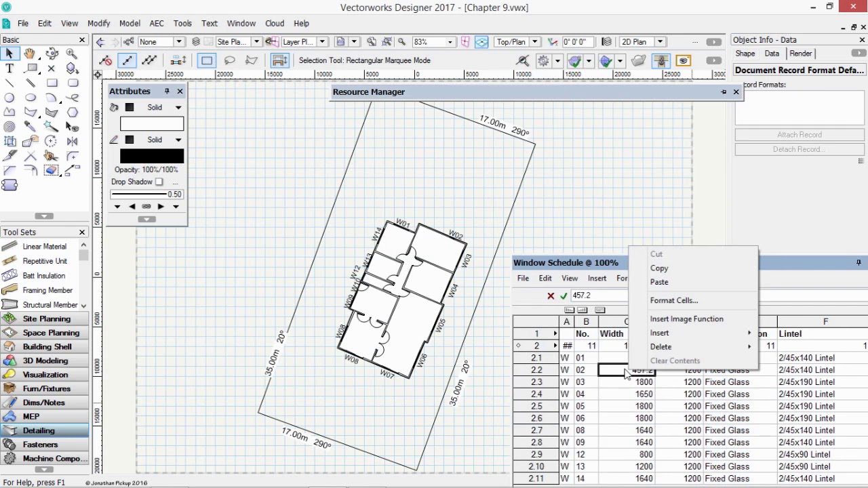The image size is (868, 488).
Task: Select the Eyedropper tool
Action: tap(30, 127)
